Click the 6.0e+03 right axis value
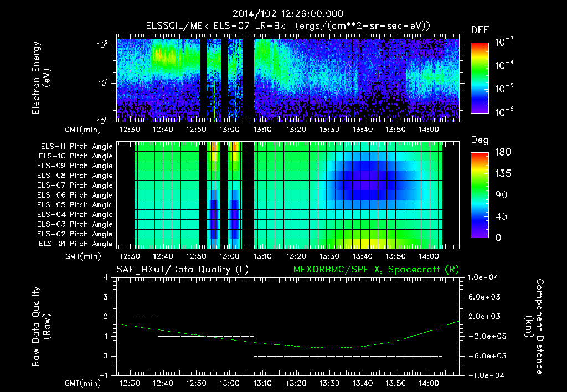 (484, 297)
